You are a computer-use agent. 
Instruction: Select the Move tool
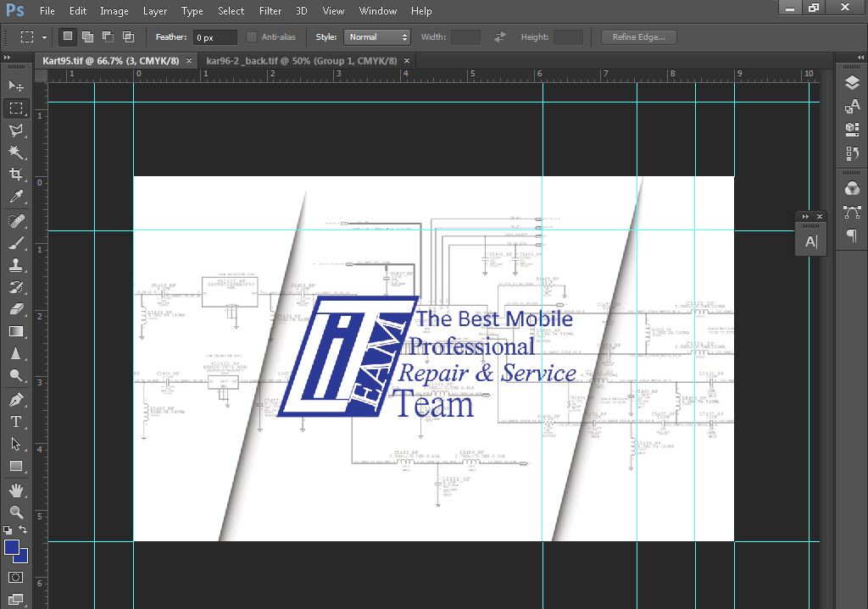[15, 86]
